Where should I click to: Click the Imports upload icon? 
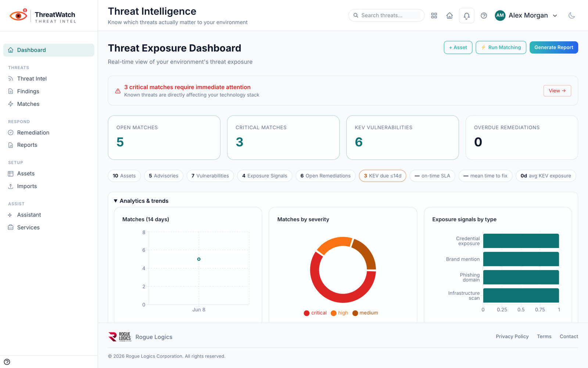(x=11, y=186)
